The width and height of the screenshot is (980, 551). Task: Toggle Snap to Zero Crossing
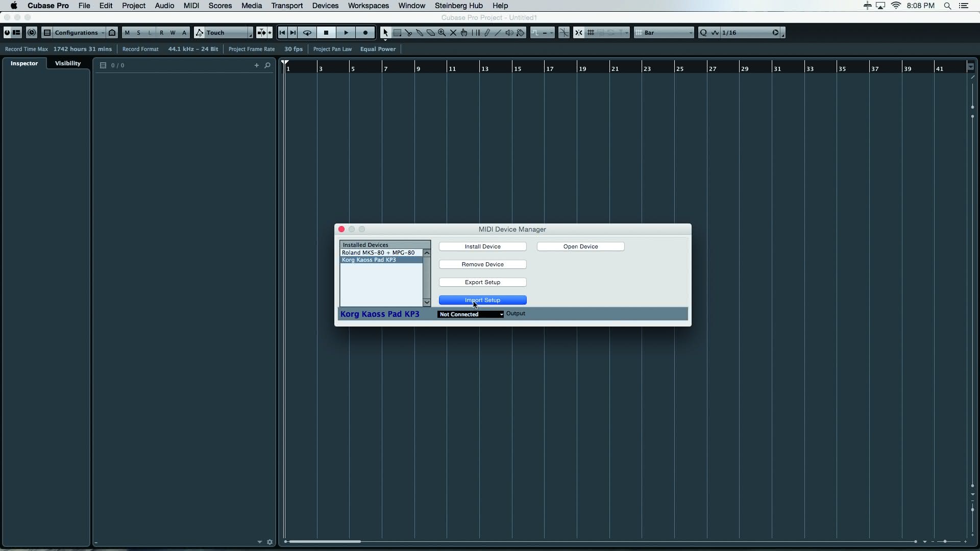pos(564,33)
